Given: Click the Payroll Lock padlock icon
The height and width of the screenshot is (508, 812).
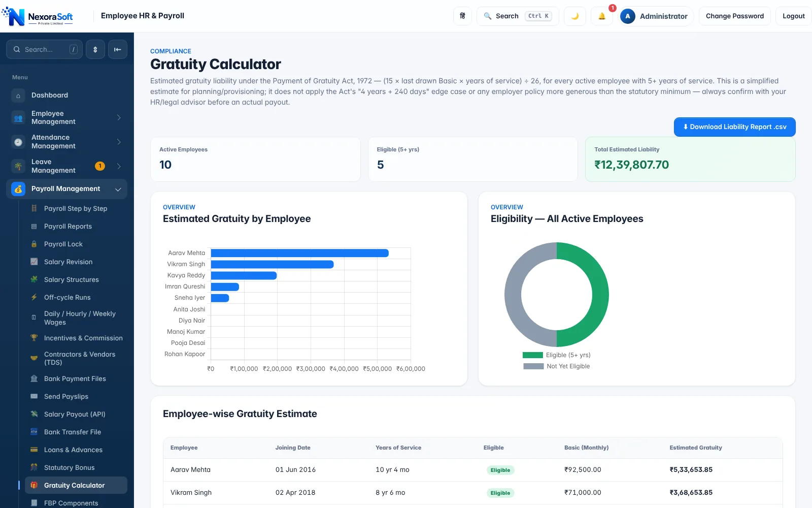Looking at the screenshot, I should 34,244.
